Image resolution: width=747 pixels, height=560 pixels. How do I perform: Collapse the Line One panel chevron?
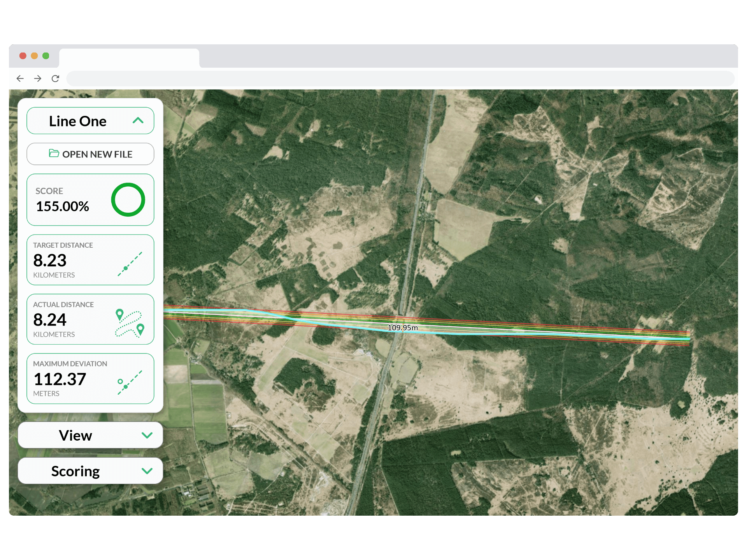(x=138, y=121)
